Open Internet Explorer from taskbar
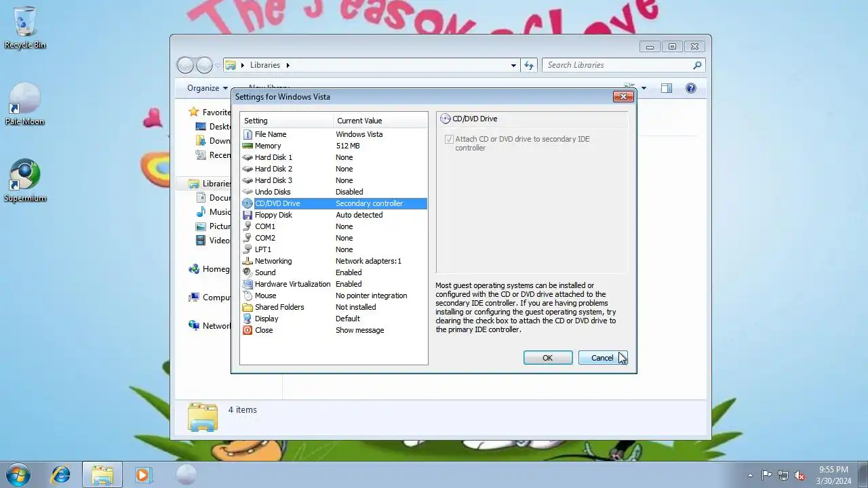Image resolution: width=868 pixels, height=488 pixels. coord(61,474)
